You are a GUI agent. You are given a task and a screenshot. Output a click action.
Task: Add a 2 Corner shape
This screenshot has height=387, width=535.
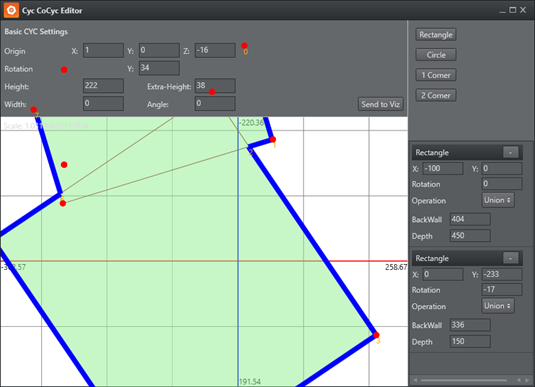pos(436,95)
